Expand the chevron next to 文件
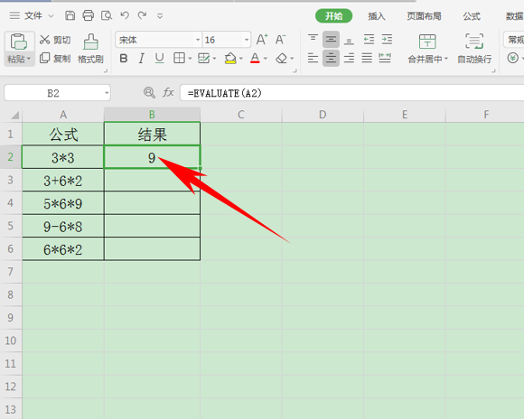Viewport: 524px width, 420px height. (51, 16)
